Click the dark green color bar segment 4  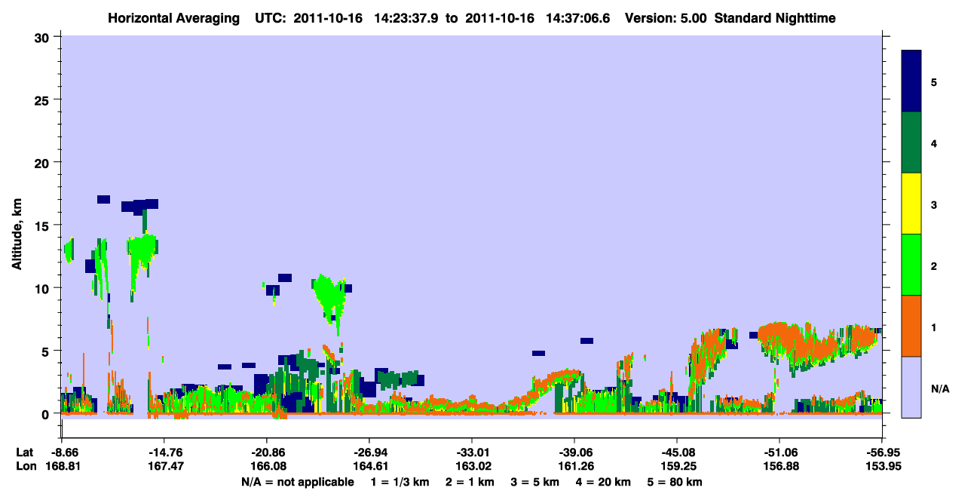[911, 143]
